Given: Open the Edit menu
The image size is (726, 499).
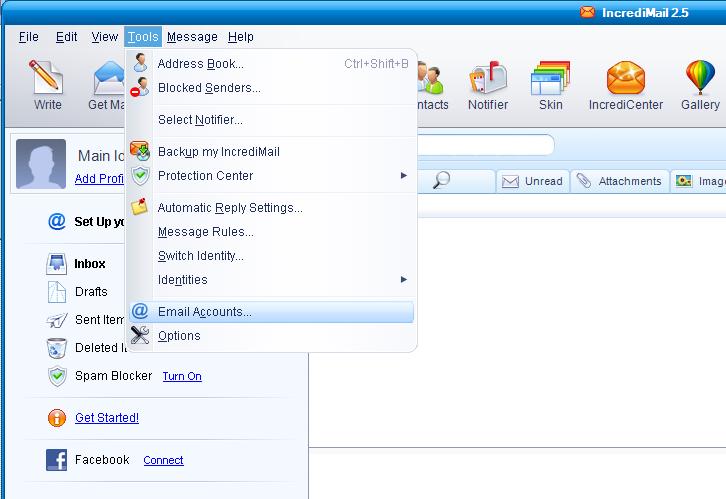Looking at the screenshot, I should (x=66, y=37).
